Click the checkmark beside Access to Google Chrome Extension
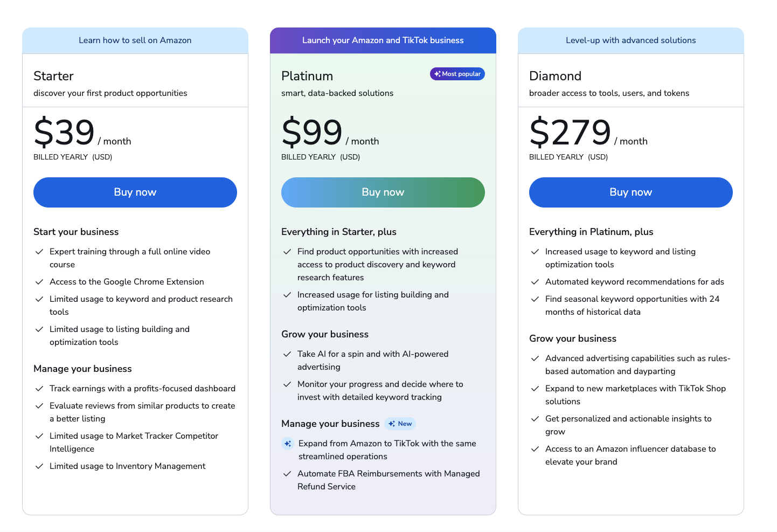This screenshot has width=777, height=532. click(x=40, y=281)
